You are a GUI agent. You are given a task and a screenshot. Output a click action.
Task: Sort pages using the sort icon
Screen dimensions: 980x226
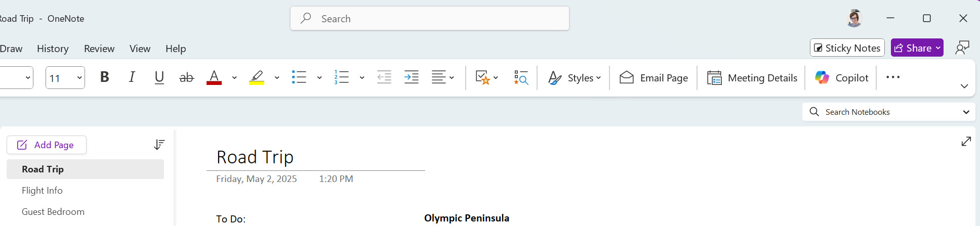[x=159, y=145]
